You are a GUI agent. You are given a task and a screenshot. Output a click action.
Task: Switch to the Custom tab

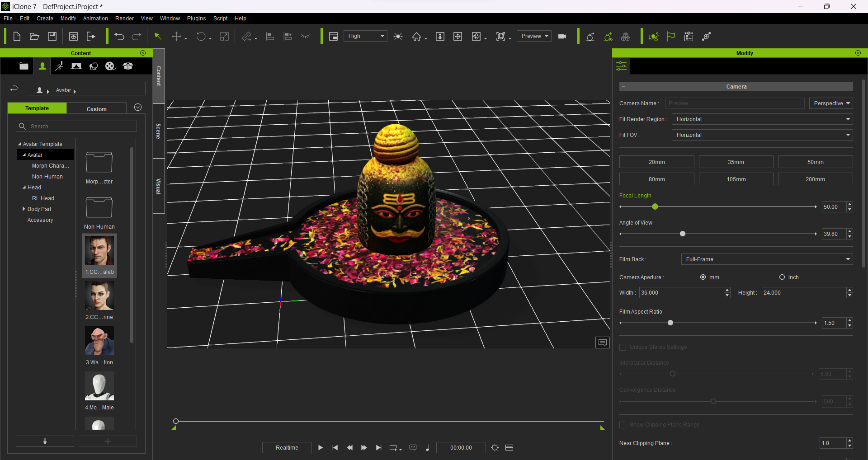[97, 109]
